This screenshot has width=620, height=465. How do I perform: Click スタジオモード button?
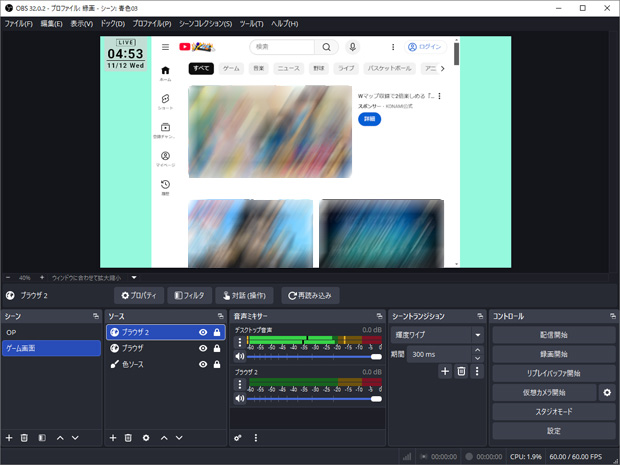point(554,412)
